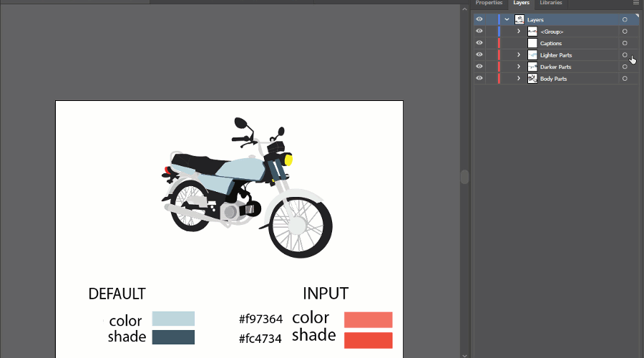Open the Libraries tab

point(551,3)
